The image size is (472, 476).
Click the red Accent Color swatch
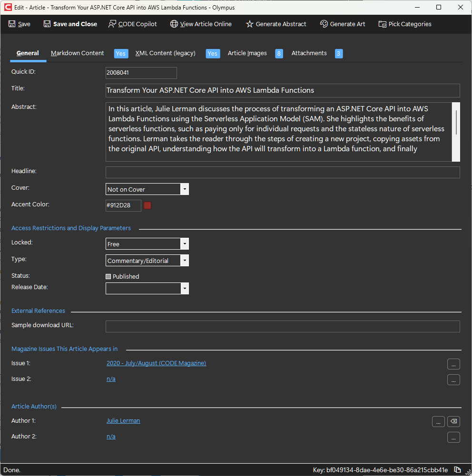click(147, 205)
